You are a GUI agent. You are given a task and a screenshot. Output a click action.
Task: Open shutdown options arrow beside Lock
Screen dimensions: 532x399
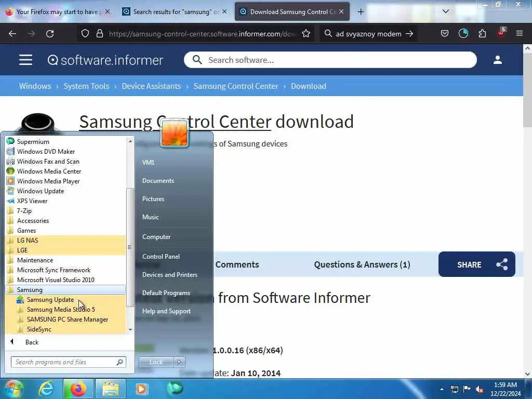tap(179, 362)
